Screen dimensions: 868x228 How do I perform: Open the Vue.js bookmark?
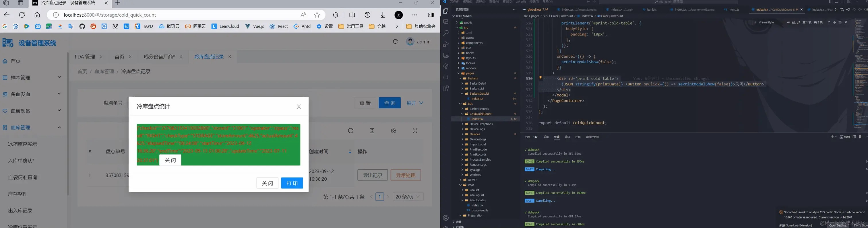point(254,26)
